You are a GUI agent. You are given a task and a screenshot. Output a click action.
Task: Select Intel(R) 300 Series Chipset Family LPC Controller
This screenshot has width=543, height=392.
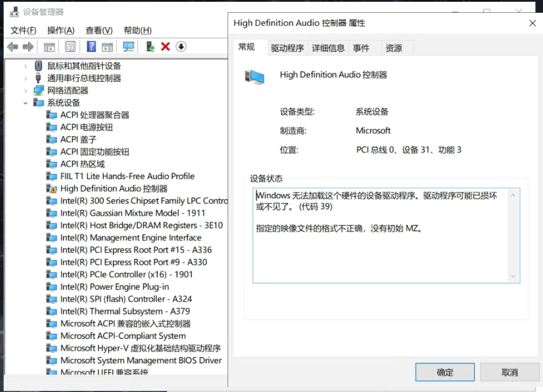(144, 201)
